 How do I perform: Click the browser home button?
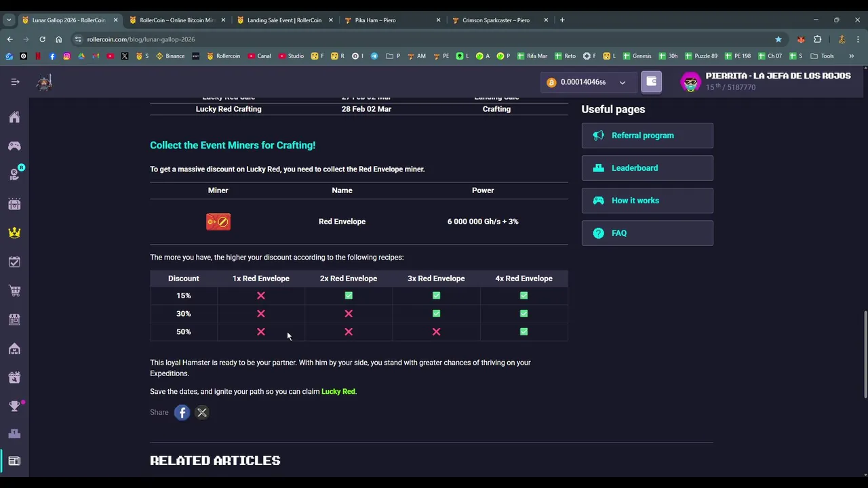(x=58, y=39)
